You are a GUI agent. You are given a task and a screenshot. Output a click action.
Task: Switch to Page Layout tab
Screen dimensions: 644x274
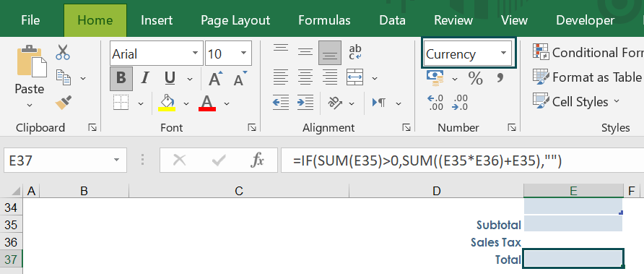coord(235,20)
